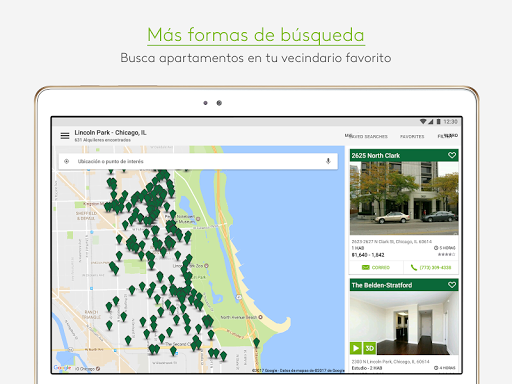Favorite The Belden-Stratford listing heart
The width and height of the screenshot is (512, 384).
pyautogui.click(x=452, y=285)
